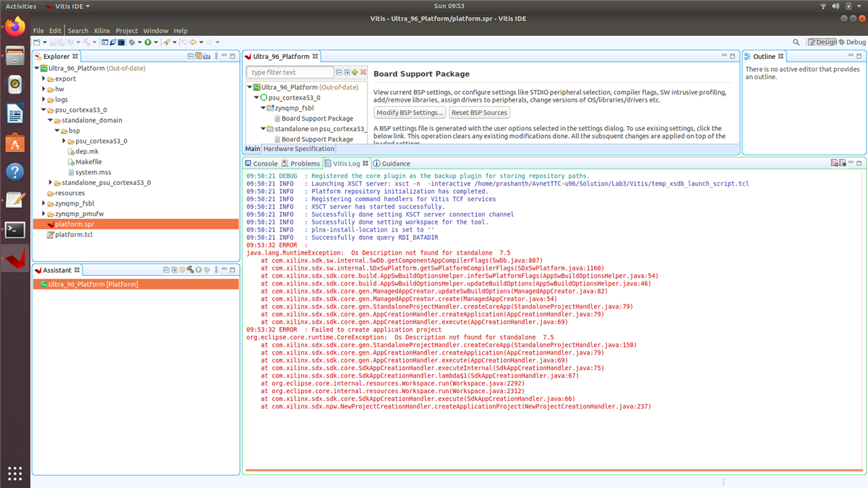868x488 pixels.
Task: Open dropdown arrow next to Run icon
Action: coord(156,42)
